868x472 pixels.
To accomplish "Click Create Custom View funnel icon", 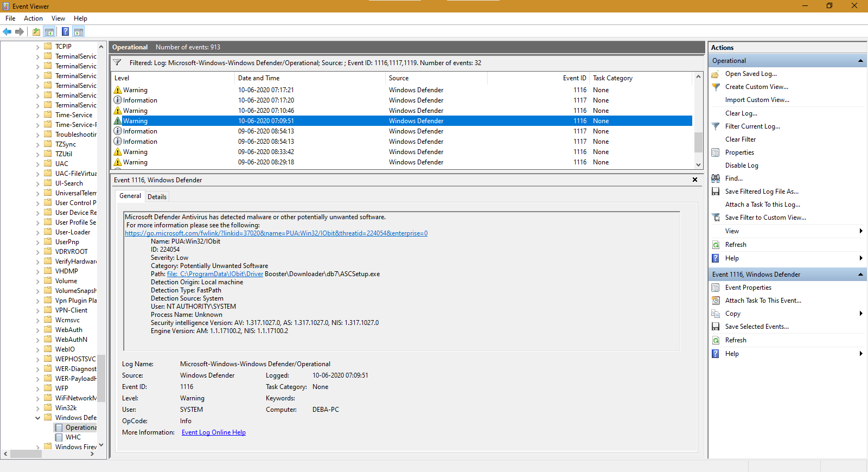I will [x=716, y=87].
